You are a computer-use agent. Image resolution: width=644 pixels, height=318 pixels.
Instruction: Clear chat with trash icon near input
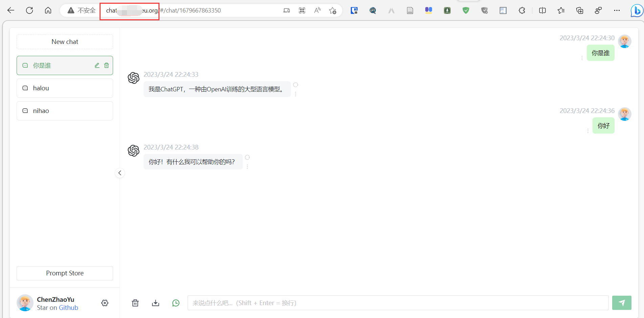tap(135, 303)
